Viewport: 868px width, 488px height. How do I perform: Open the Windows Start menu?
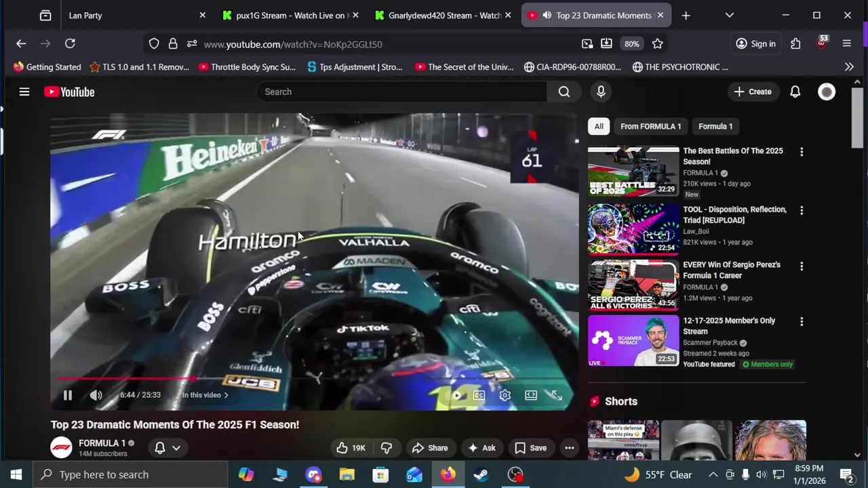pyautogui.click(x=16, y=474)
